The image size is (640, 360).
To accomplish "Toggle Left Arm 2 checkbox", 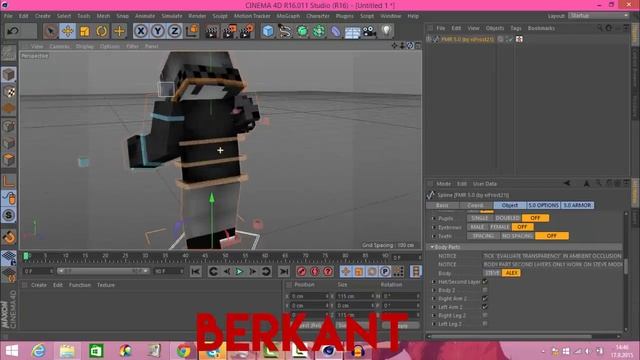I will [x=485, y=307].
